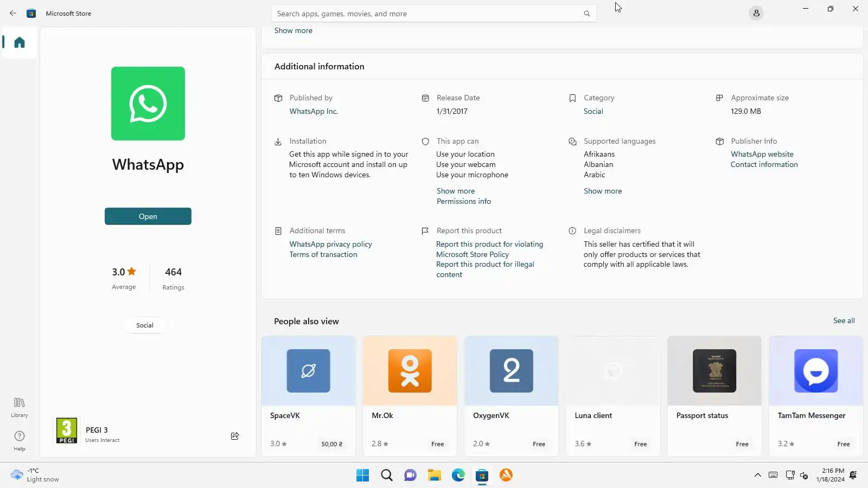Click the People also view heading
Viewport: 868px width, 488px height.
tap(307, 321)
